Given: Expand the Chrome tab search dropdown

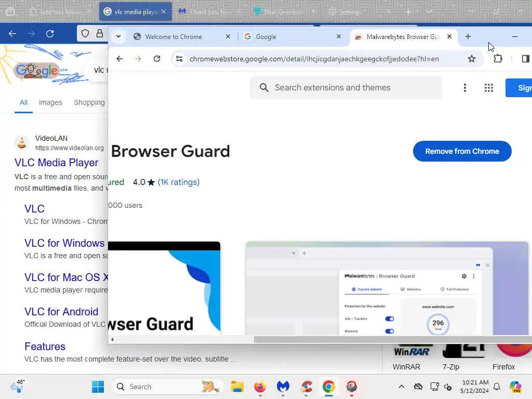Looking at the screenshot, I should click(118, 36).
